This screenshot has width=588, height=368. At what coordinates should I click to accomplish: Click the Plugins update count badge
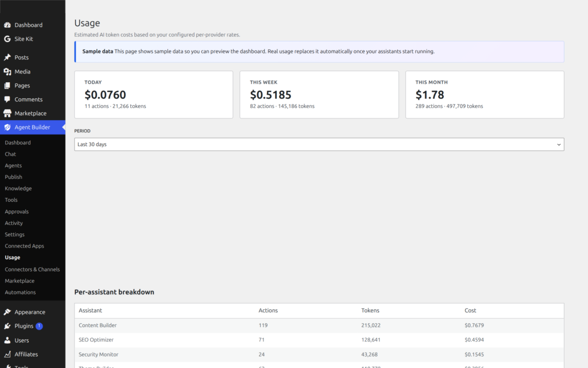coord(39,326)
